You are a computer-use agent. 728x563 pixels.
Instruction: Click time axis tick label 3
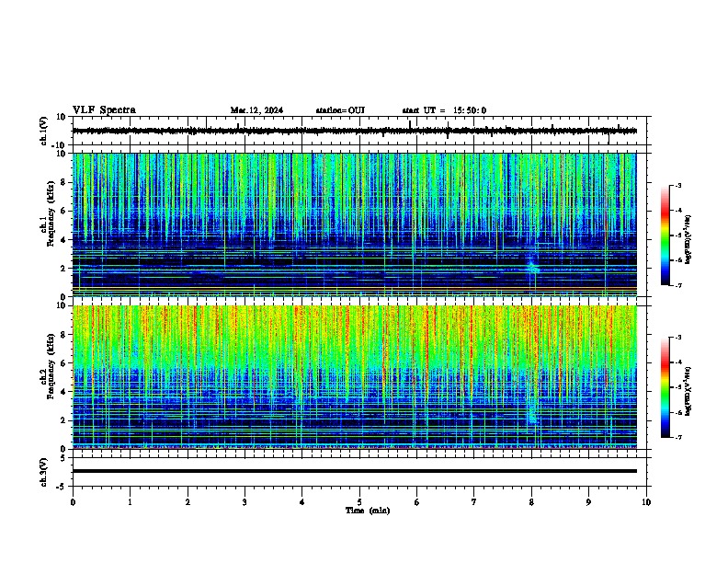coord(245,502)
